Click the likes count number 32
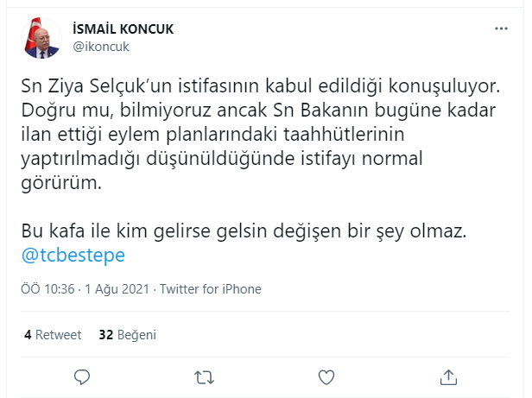 [106, 334]
